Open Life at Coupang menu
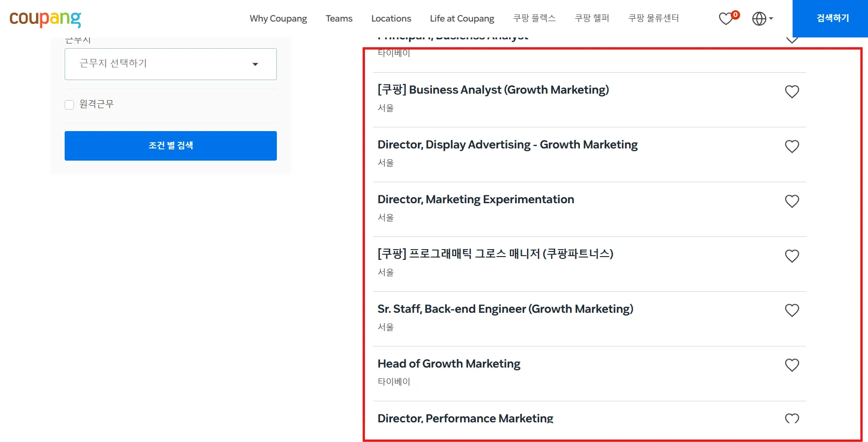The height and width of the screenshot is (442, 868). click(462, 19)
